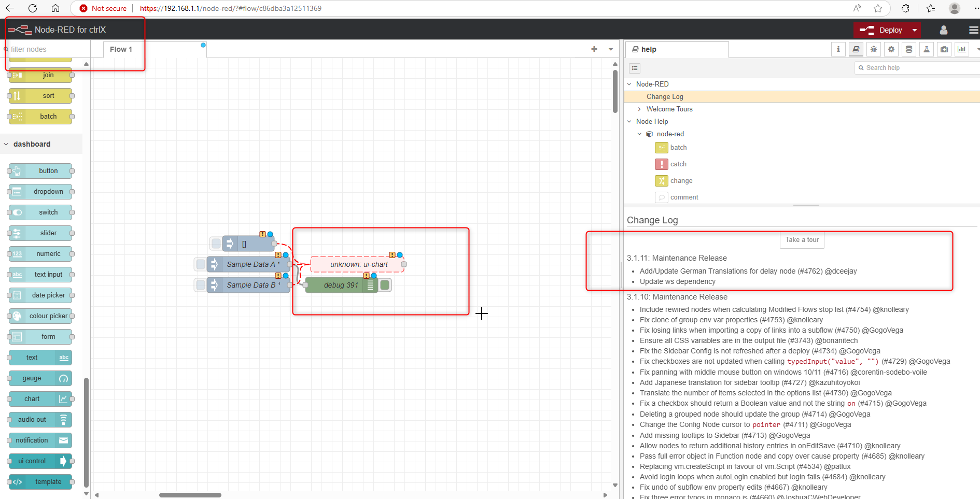Image resolution: width=980 pixels, height=499 pixels.
Task: Reload the browser page
Action: (x=33, y=8)
